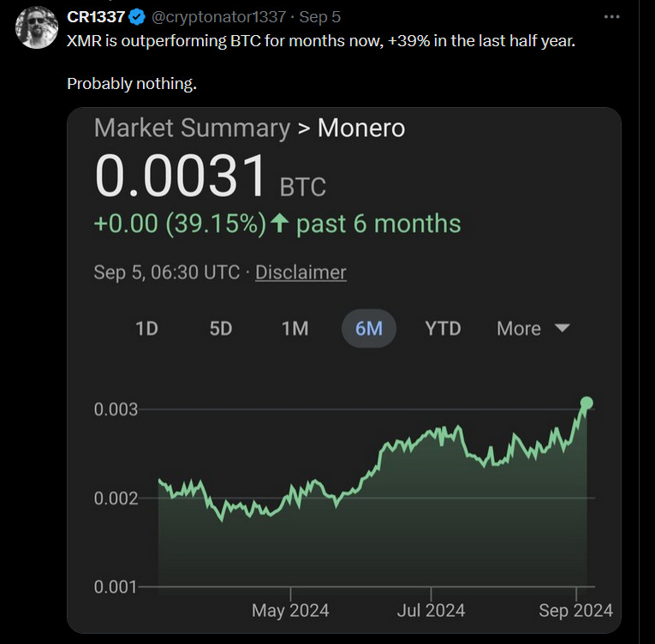
Task: Click the Jul 2024 axis marker
Action: [x=431, y=611]
